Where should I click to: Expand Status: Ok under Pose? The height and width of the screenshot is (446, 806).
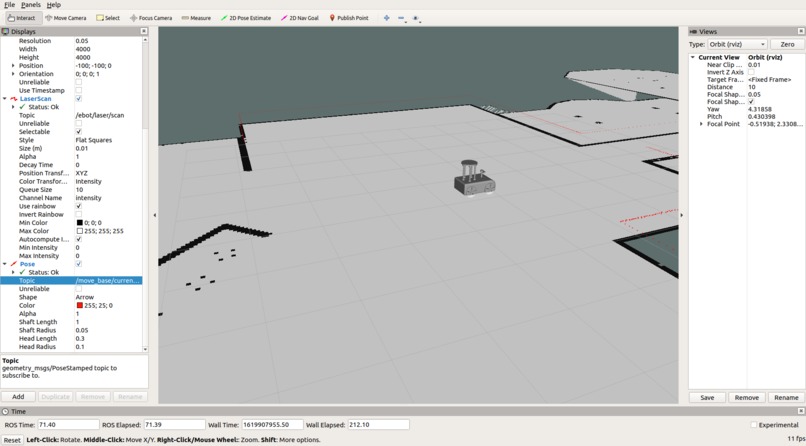13,272
